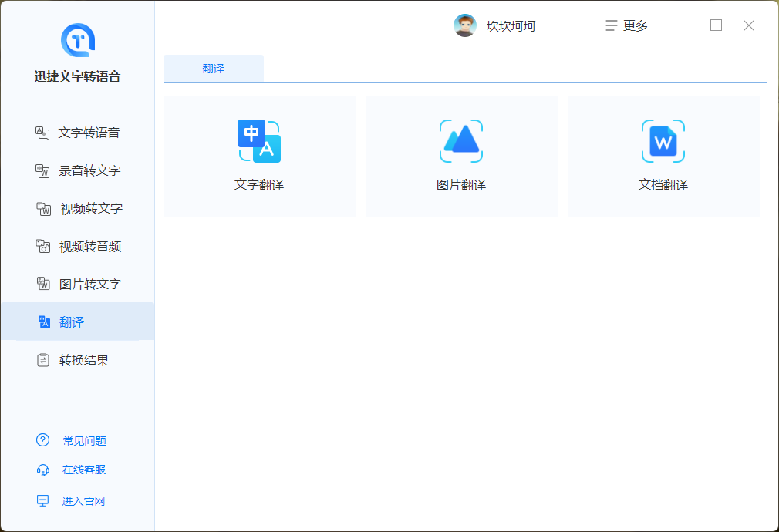Click the 视频转音频 sidebar icon
This screenshot has height=532, width=779.
[x=43, y=247]
